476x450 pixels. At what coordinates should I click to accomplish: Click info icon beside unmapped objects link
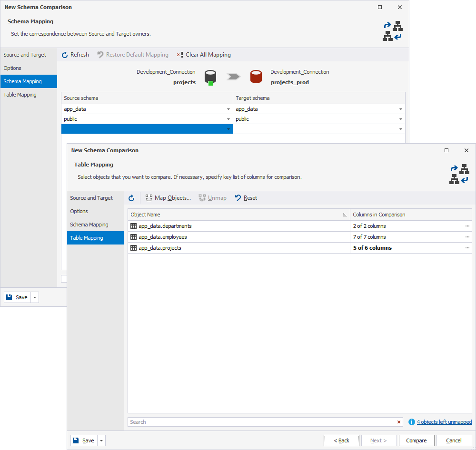(412, 422)
